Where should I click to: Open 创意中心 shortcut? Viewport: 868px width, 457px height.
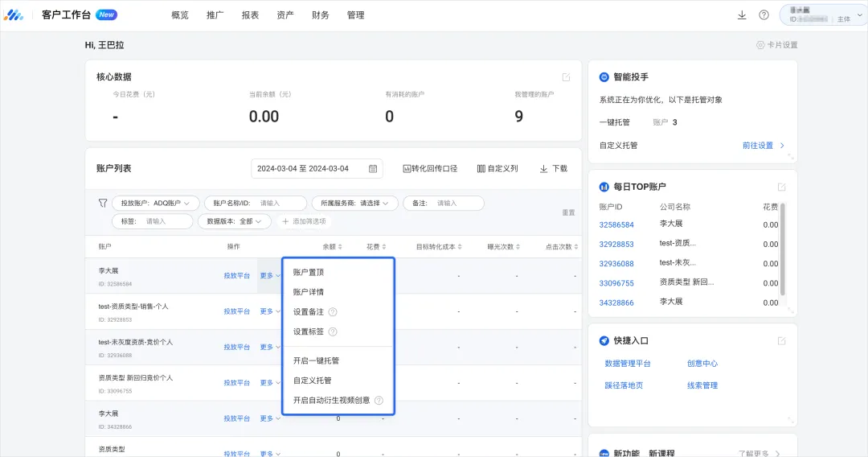pyautogui.click(x=702, y=364)
